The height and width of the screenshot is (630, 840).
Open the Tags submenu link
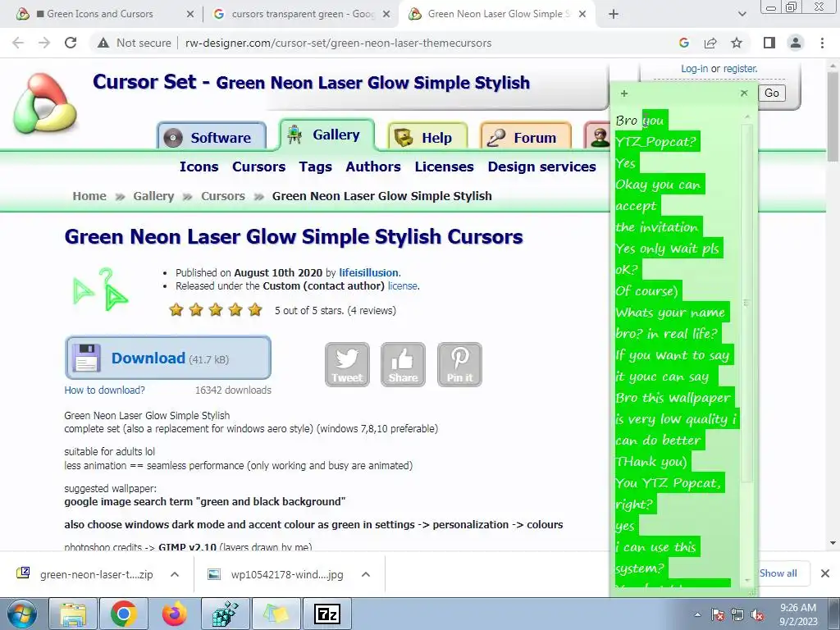click(316, 167)
